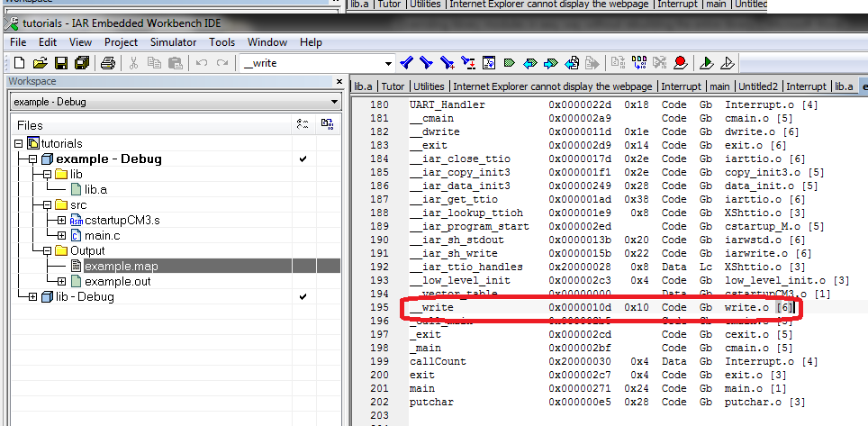Collapse the src folder node
The image size is (868, 426).
tap(47, 205)
